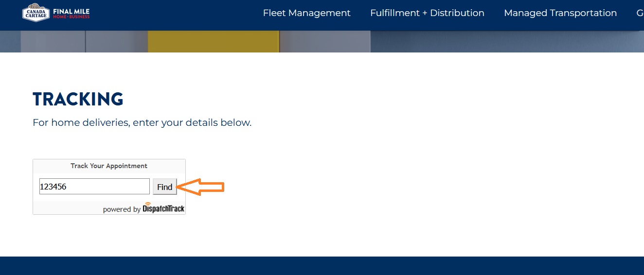This screenshot has width=644, height=275.
Task: Open the cut-off menu item after Managed Transportation
Action: pos(640,13)
